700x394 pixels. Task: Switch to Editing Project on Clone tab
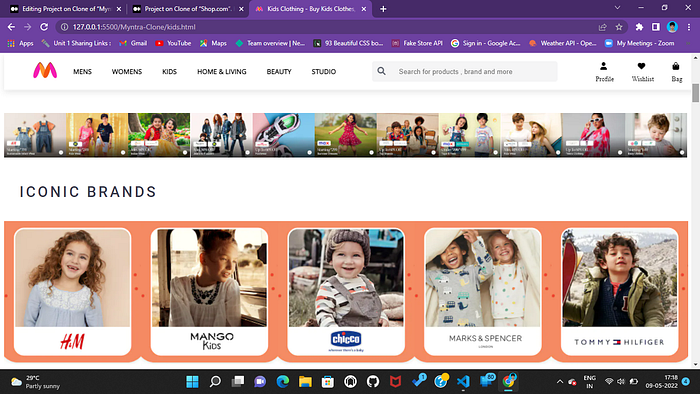(65, 8)
